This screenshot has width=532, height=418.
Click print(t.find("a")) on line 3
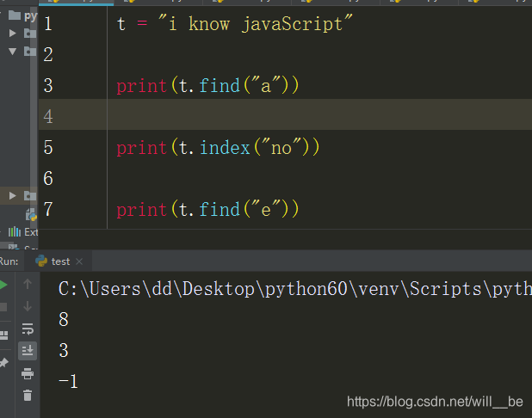(207, 85)
